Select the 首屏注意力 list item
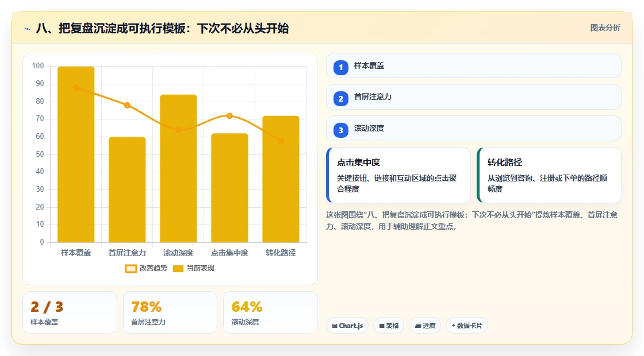The width and height of the screenshot is (644, 356). click(x=473, y=97)
